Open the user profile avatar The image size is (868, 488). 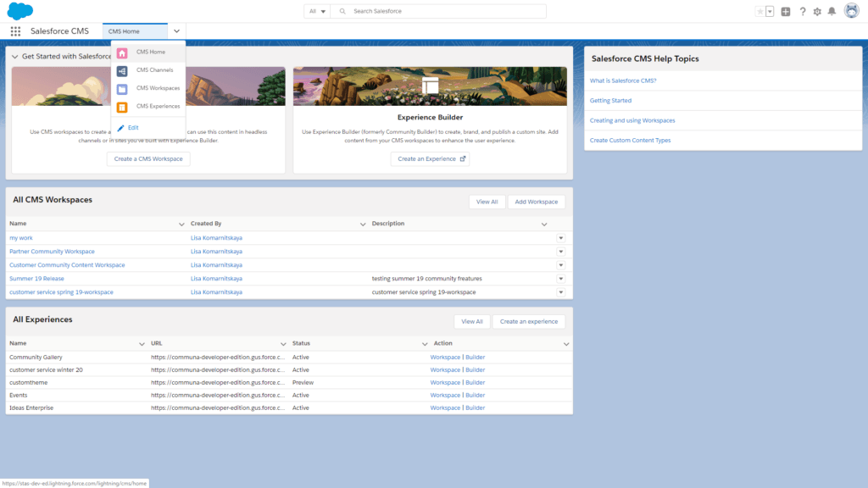tap(851, 10)
